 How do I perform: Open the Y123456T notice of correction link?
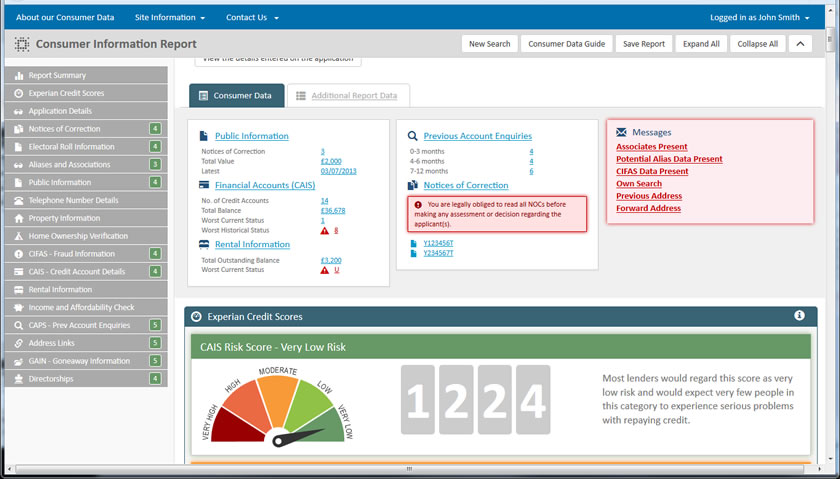pos(438,243)
